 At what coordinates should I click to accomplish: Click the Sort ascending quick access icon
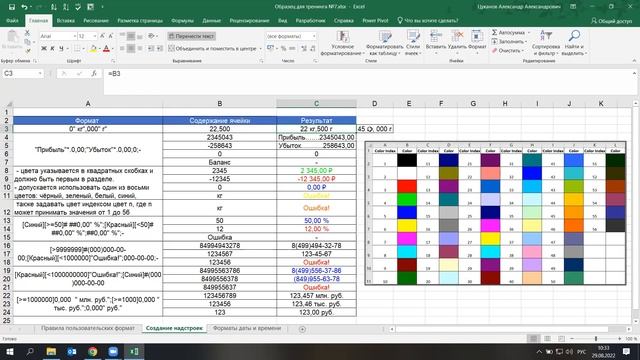tap(53, 7)
